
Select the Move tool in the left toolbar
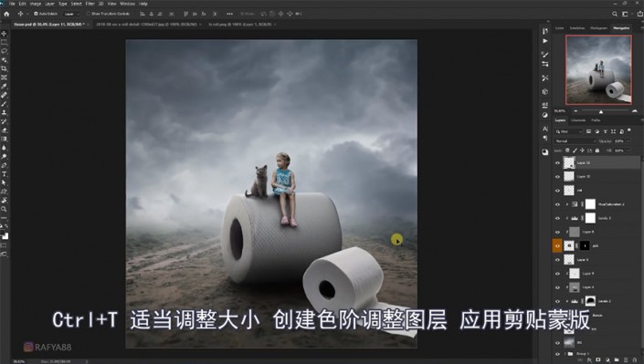(4, 34)
